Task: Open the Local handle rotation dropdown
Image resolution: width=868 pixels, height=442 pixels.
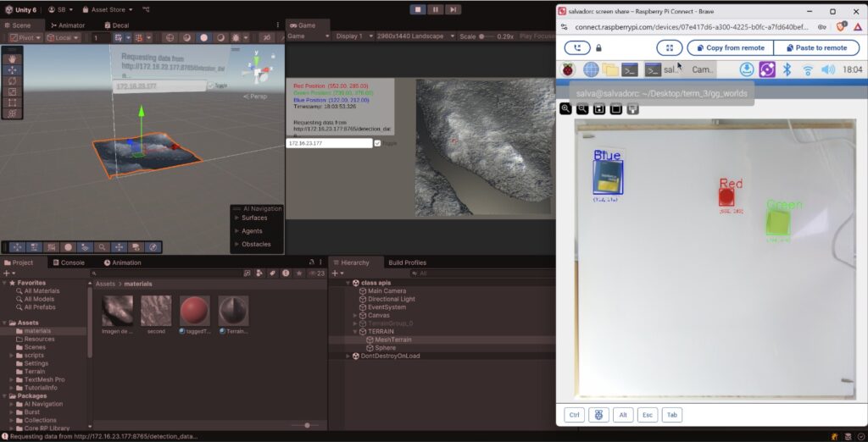Action: pyautogui.click(x=63, y=37)
